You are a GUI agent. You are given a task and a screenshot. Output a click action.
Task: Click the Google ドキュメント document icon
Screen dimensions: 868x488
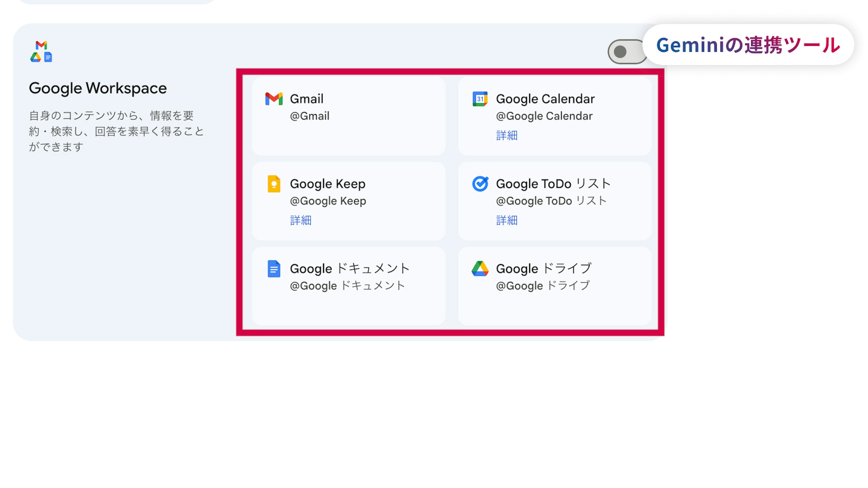274,269
